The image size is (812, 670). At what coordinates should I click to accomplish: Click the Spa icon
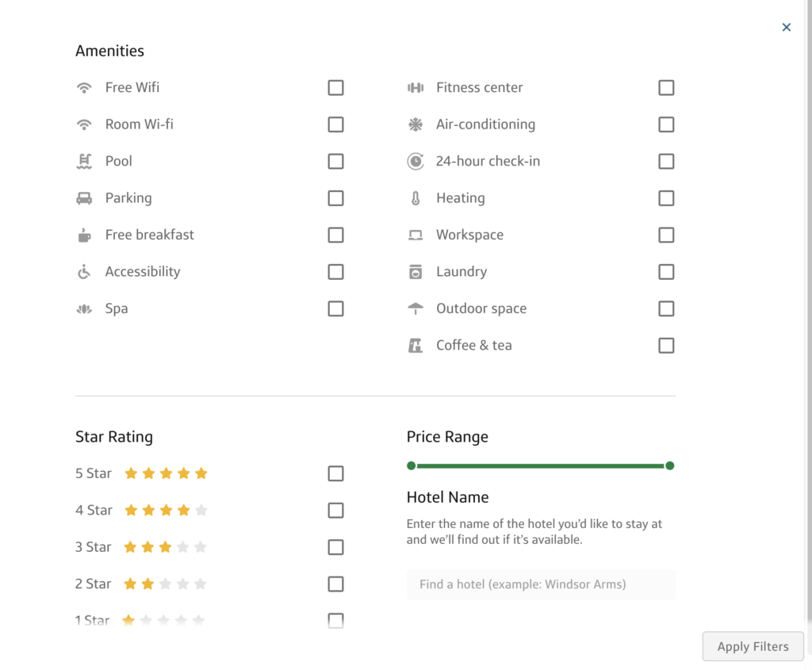click(x=84, y=308)
